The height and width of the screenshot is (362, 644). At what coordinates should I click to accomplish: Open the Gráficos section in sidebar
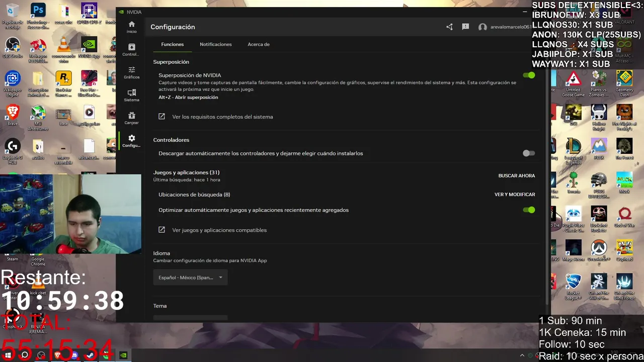point(131,72)
